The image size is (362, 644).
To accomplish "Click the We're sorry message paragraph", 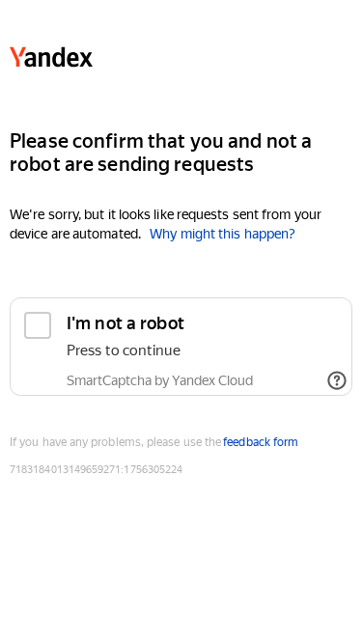I will [x=165, y=224].
